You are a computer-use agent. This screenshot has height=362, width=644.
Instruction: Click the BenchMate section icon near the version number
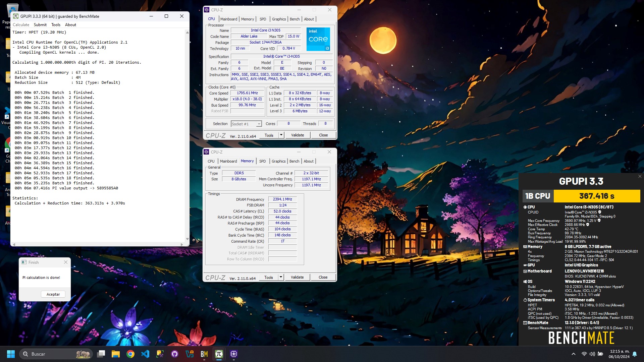coord(525,323)
